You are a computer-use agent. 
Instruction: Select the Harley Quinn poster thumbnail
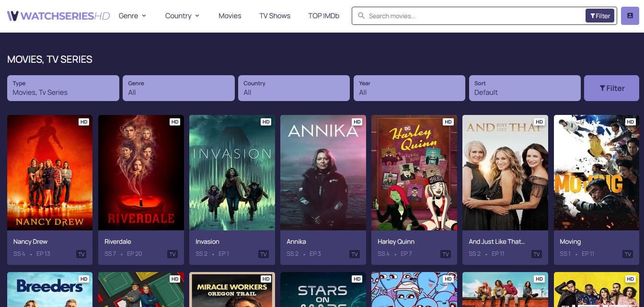coord(414,172)
